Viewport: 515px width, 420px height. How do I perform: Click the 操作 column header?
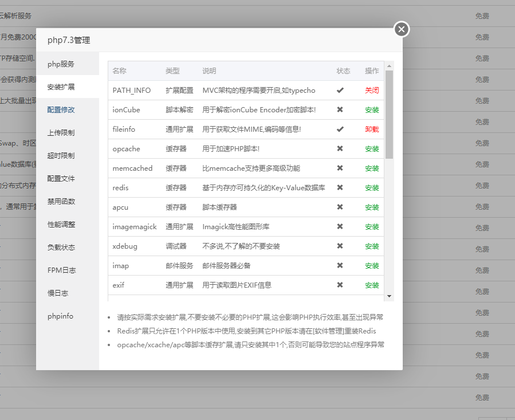pos(372,71)
